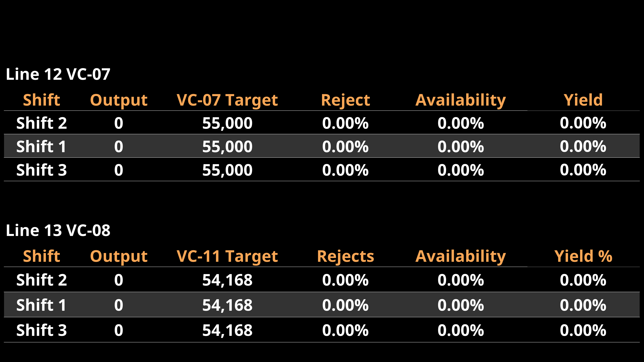This screenshot has width=644, height=362.
Task: Click Output header in Line 12 table
Action: click(x=119, y=100)
